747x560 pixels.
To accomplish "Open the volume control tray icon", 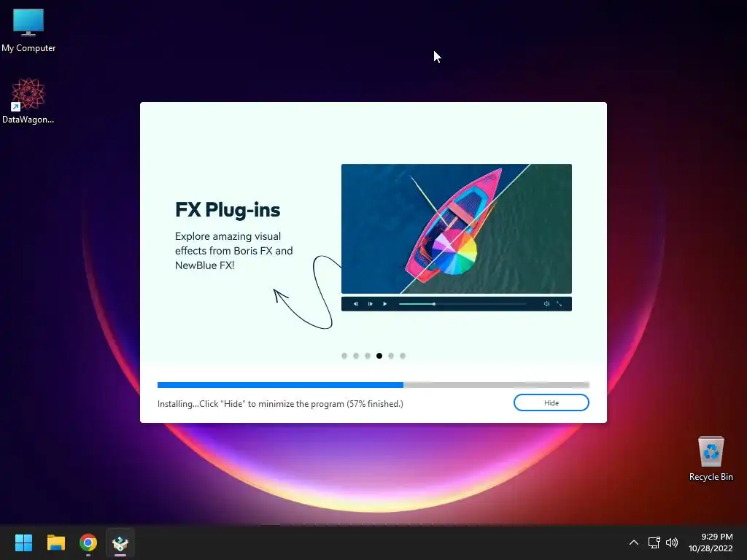I will [x=672, y=542].
